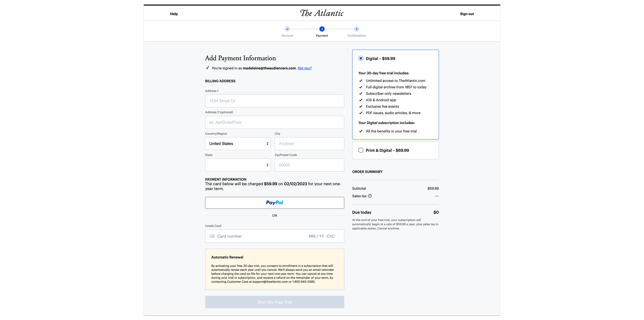Screen dimensions: 644x320
Task: Click the Account step label
Action: pos(287,35)
